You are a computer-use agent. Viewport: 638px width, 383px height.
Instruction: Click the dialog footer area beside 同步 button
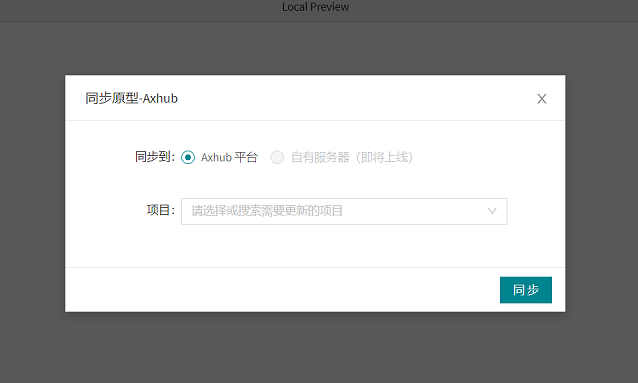[x=281, y=290]
